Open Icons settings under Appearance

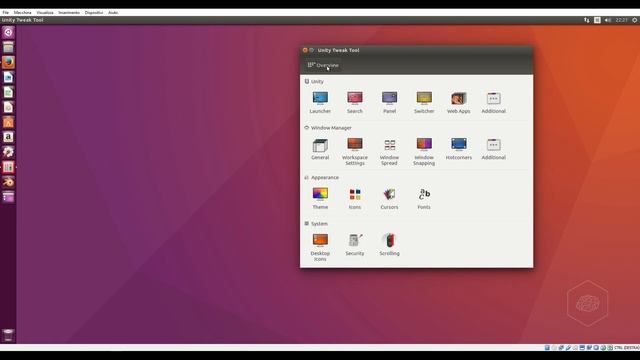(x=355, y=198)
